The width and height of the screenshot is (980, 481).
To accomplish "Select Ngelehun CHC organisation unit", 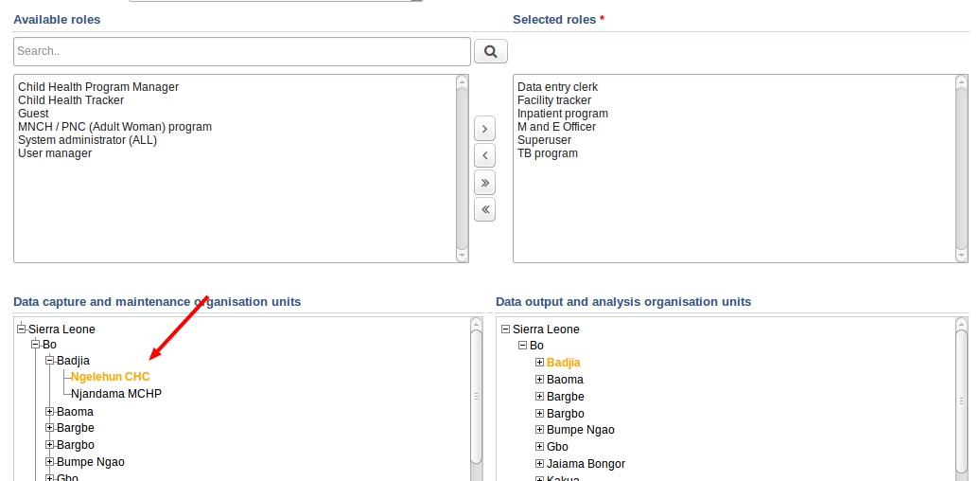I will [x=110, y=377].
